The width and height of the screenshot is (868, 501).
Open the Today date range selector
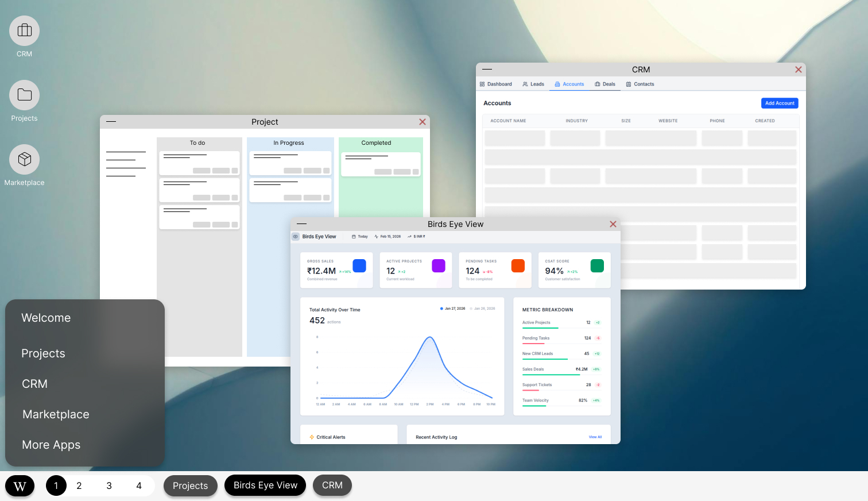(360, 237)
